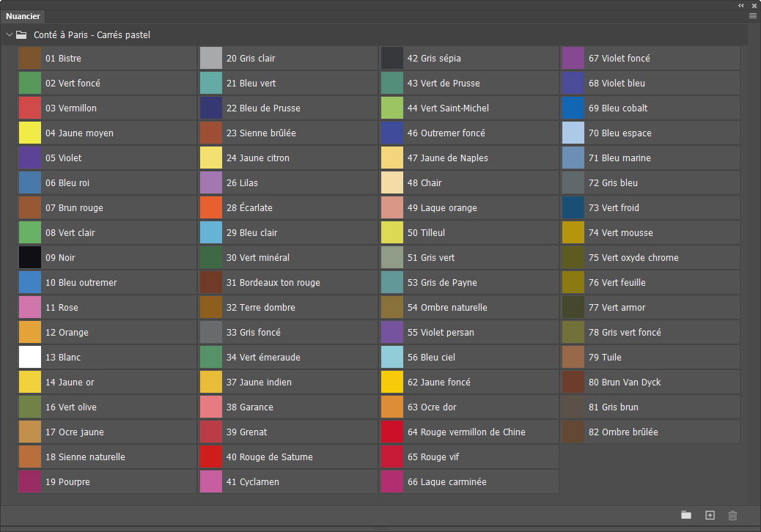Image resolution: width=761 pixels, height=532 pixels.
Task: Click the create new swatch icon
Action: [710, 515]
